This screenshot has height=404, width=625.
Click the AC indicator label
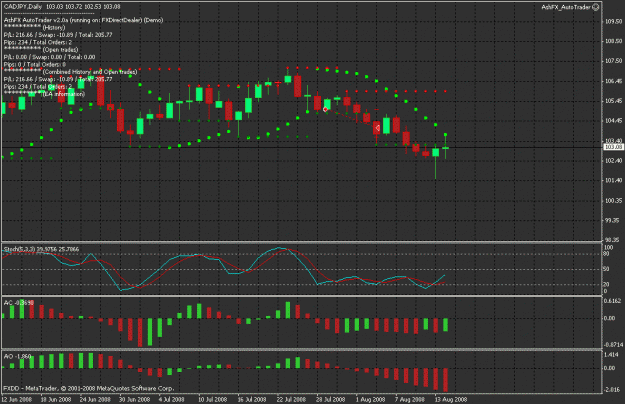[18, 303]
